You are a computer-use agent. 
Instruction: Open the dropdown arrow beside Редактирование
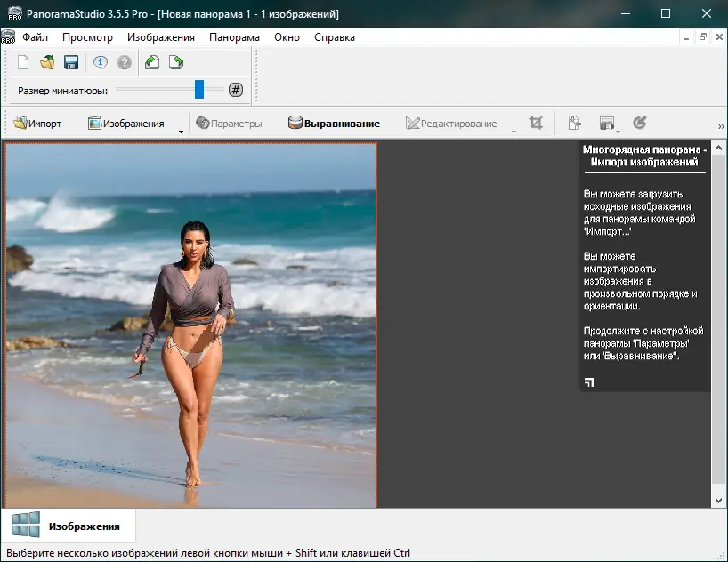click(x=514, y=132)
